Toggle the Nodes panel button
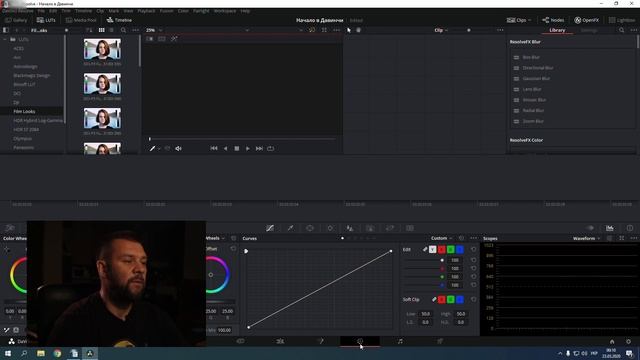 [x=553, y=20]
